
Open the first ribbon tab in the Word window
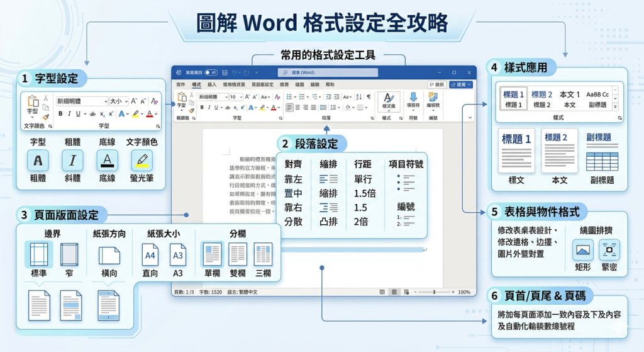pyautogui.click(x=180, y=84)
